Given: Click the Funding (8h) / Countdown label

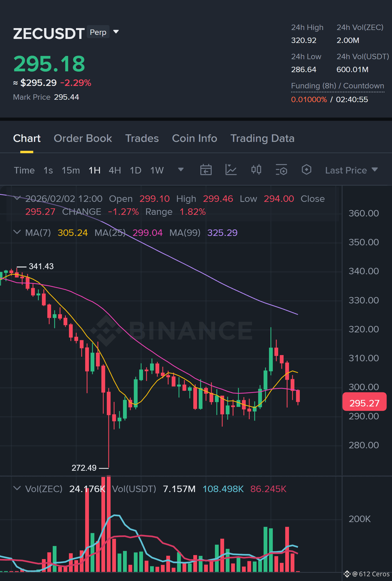Looking at the screenshot, I should point(337,86).
